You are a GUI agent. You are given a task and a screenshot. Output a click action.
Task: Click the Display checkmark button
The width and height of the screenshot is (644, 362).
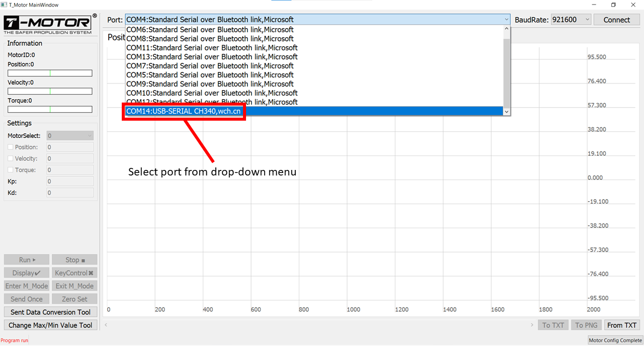pos(27,273)
